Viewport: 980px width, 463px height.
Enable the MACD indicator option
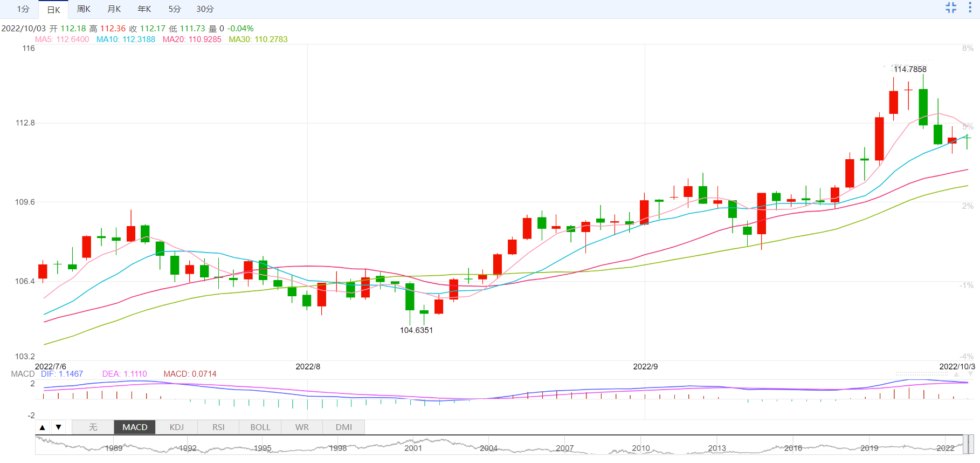tap(135, 427)
